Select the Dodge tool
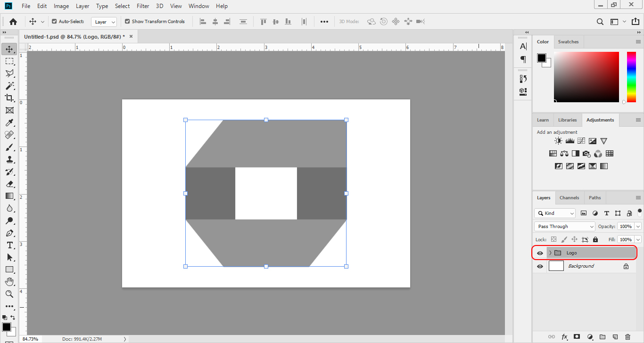The height and width of the screenshot is (343, 644). tap(9, 220)
